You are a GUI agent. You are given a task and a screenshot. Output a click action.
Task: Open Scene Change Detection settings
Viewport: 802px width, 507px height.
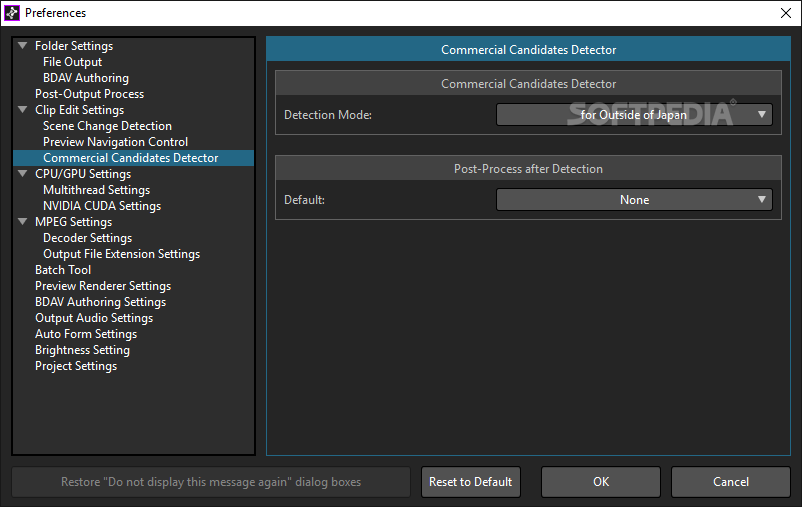[x=107, y=126]
